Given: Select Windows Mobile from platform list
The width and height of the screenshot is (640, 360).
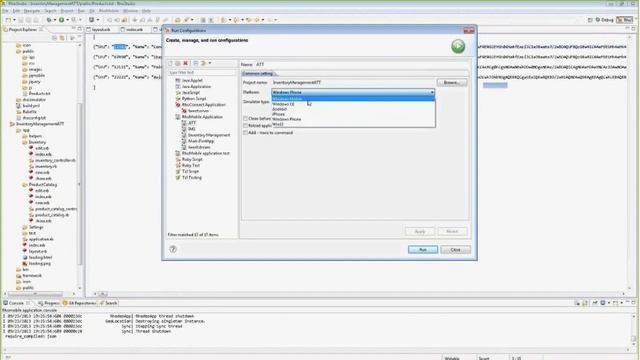Looking at the screenshot, I should point(353,99).
